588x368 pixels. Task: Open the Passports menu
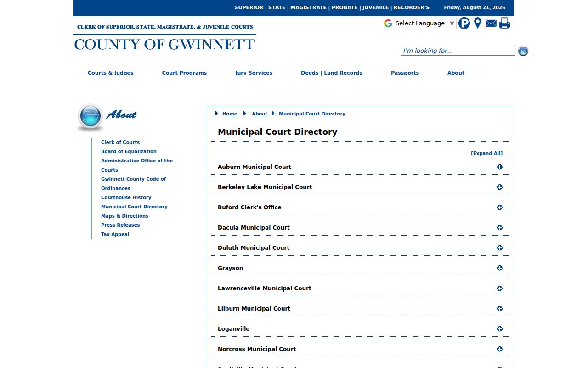pyautogui.click(x=405, y=73)
